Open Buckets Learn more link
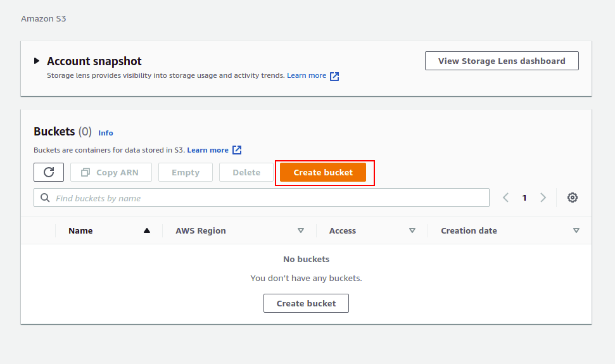This screenshot has width=615, height=364. [208, 150]
